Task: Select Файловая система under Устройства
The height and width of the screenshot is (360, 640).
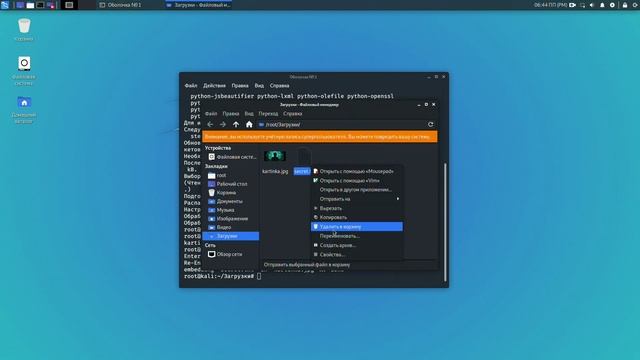Action: click(x=232, y=157)
